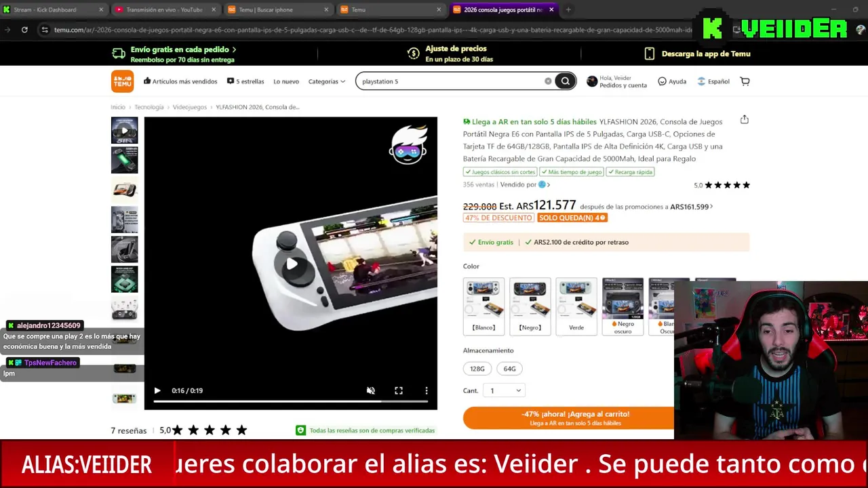This screenshot has height=488, width=868.
Task: Open the Español language selector
Action: (713, 81)
